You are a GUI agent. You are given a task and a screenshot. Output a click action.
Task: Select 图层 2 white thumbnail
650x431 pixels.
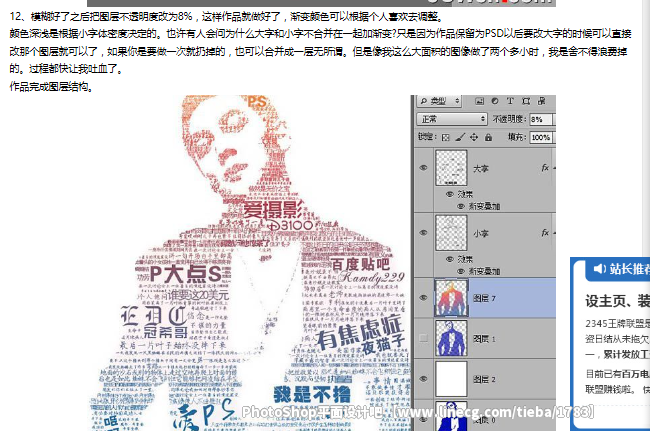tap(451, 379)
